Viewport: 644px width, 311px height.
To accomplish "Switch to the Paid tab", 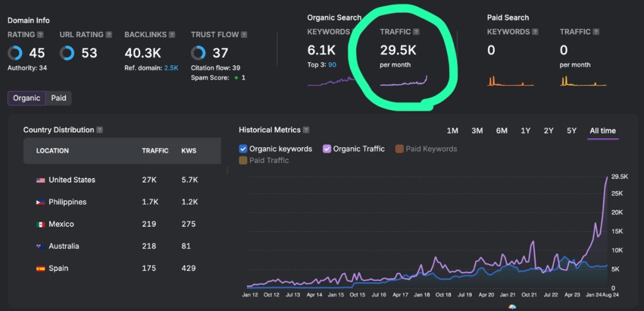I will pos(58,98).
